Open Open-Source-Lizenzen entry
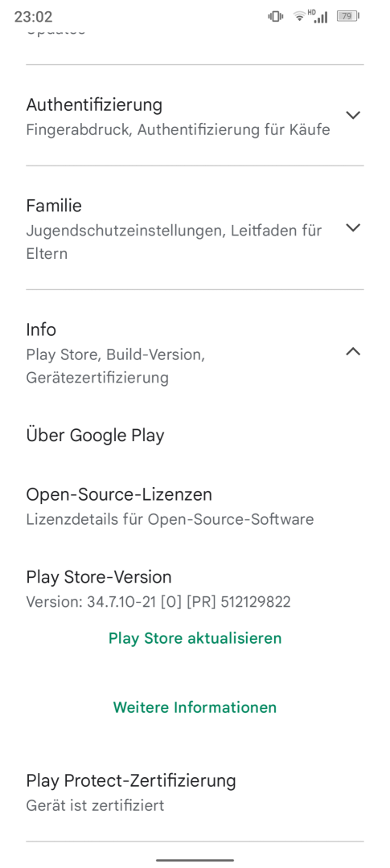The height and width of the screenshot is (868, 390). pos(195,506)
